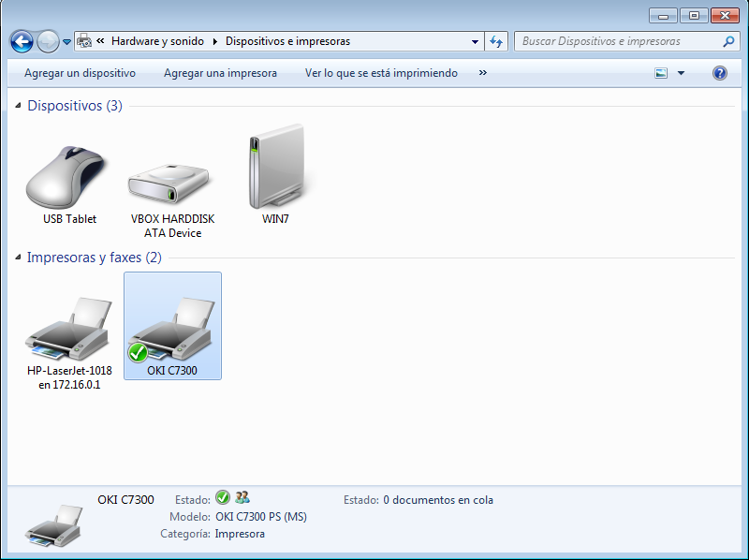Viewport: 749px width, 560px height.
Task: Click the OKI C7300 PS (MS) model value
Action: (x=261, y=517)
